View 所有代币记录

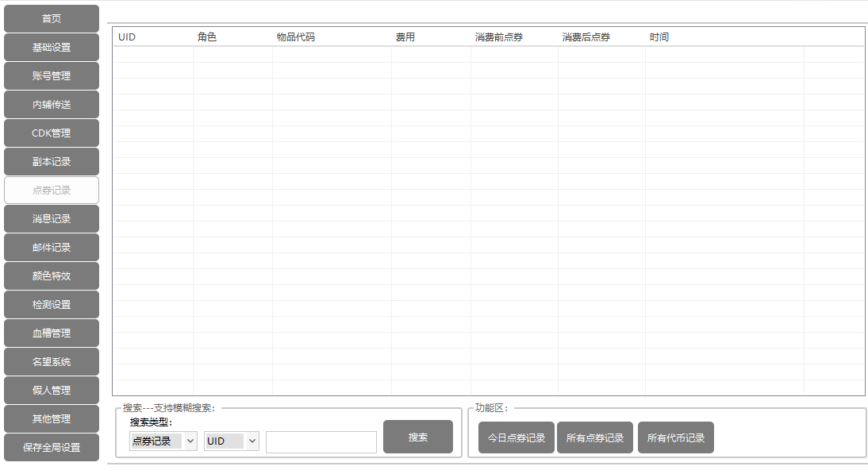click(676, 438)
